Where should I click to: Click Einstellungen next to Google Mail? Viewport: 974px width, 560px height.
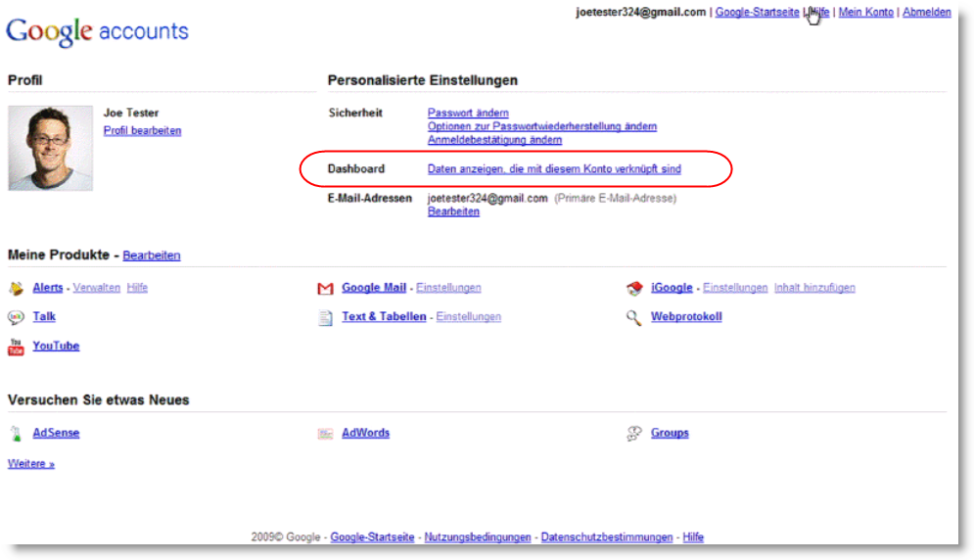pyautogui.click(x=448, y=287)
